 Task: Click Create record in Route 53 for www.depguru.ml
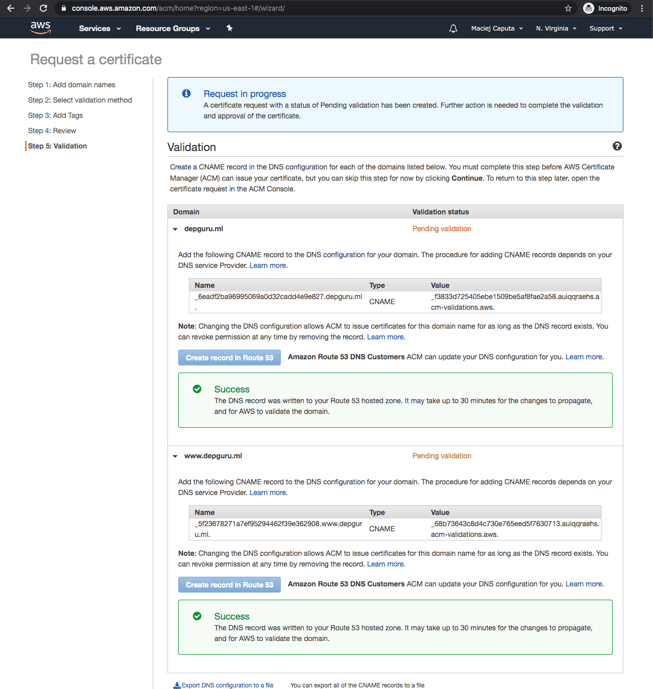(229, 584)
